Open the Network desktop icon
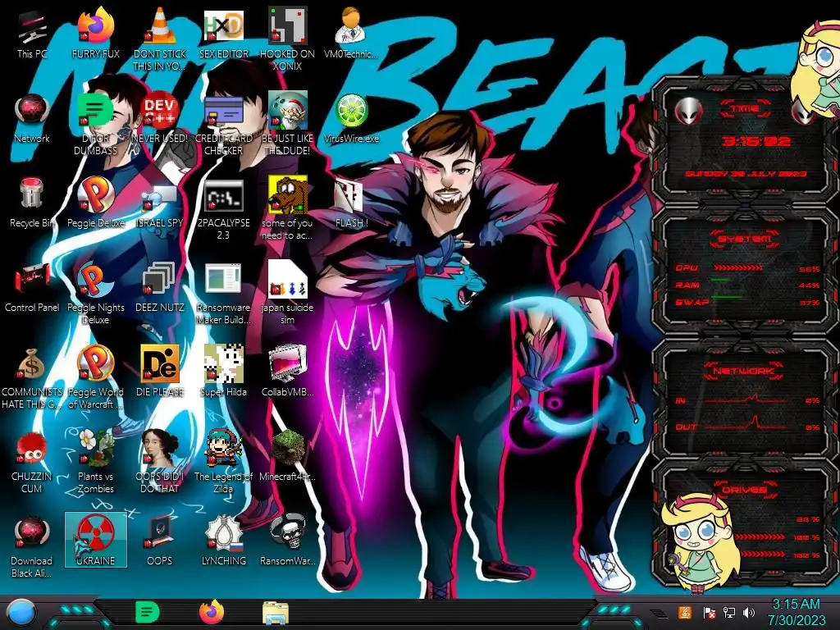The image size is (840, 630). [x=32, y=119]
